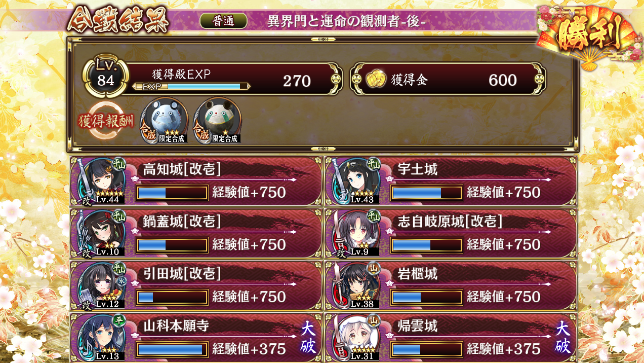The width and height of the screenshot is (644, 363).
Task: Select the 高知城[改壱] character portrait
Action: click(100, 181)
